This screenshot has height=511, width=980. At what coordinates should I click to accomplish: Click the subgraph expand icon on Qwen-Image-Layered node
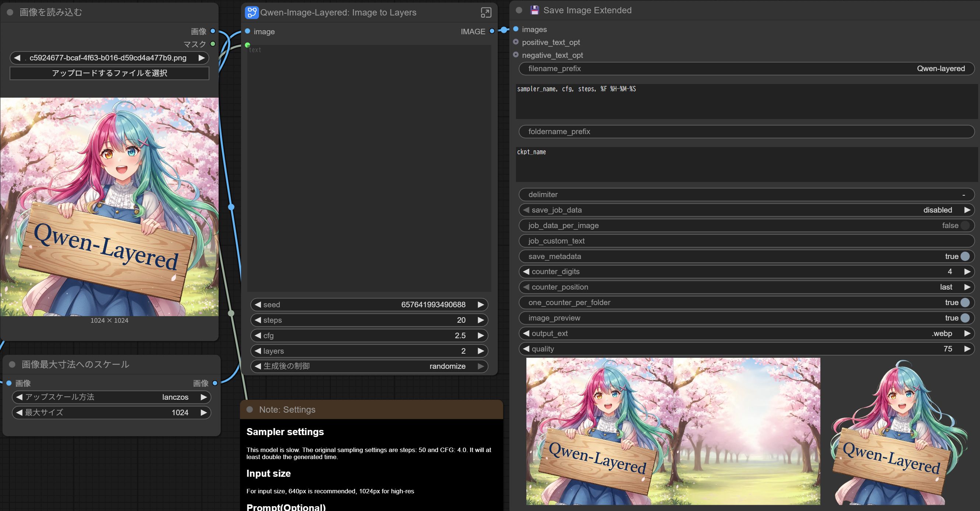(x=486, y=13)
